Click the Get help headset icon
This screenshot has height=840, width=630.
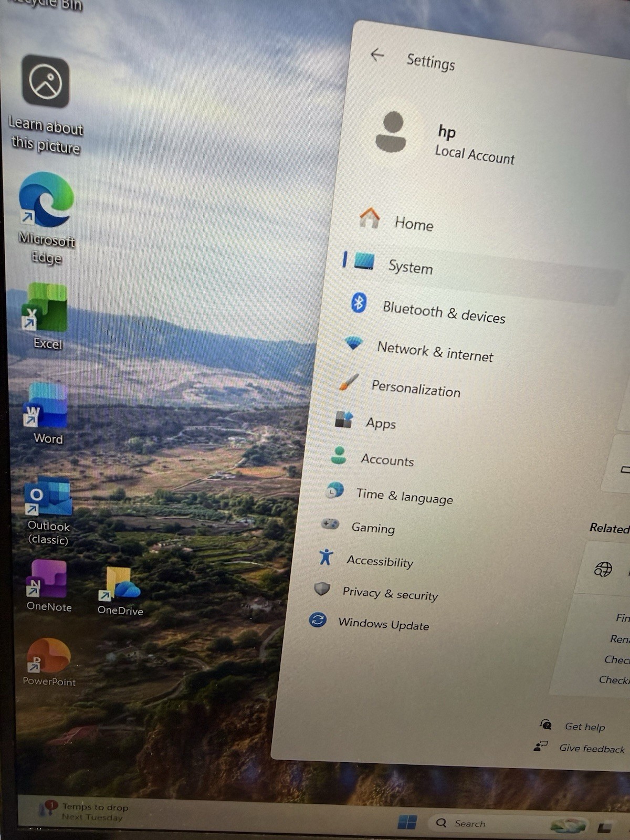(545, 724)
